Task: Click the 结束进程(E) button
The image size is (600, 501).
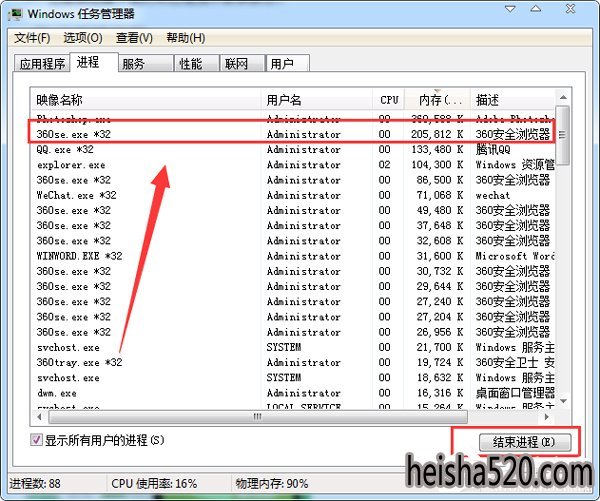Action: coord(525,442)
